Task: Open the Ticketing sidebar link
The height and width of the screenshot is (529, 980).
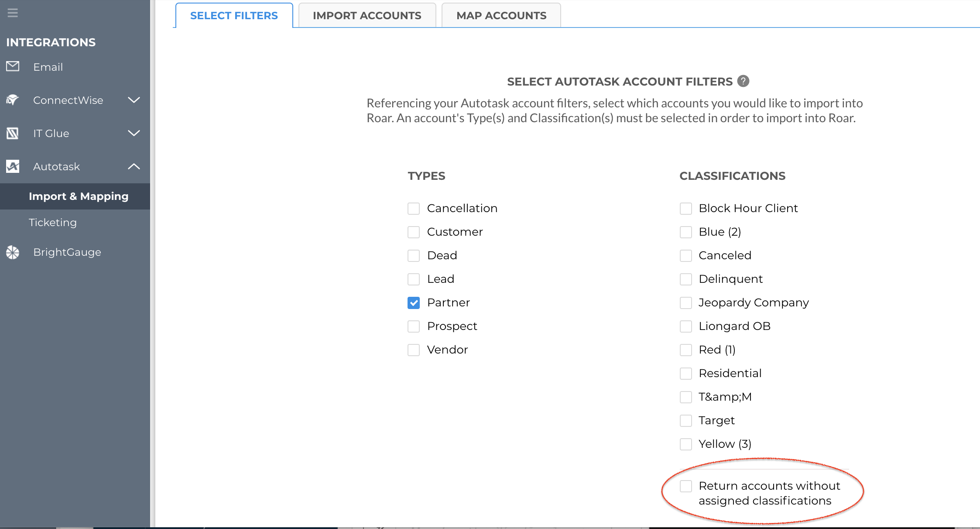Action: tap(53, 223)
